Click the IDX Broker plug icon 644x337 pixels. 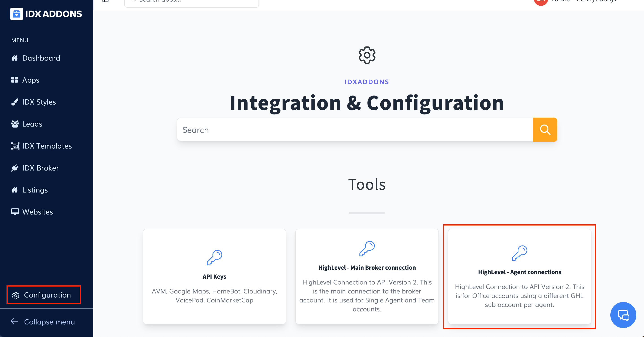point(15,168)
